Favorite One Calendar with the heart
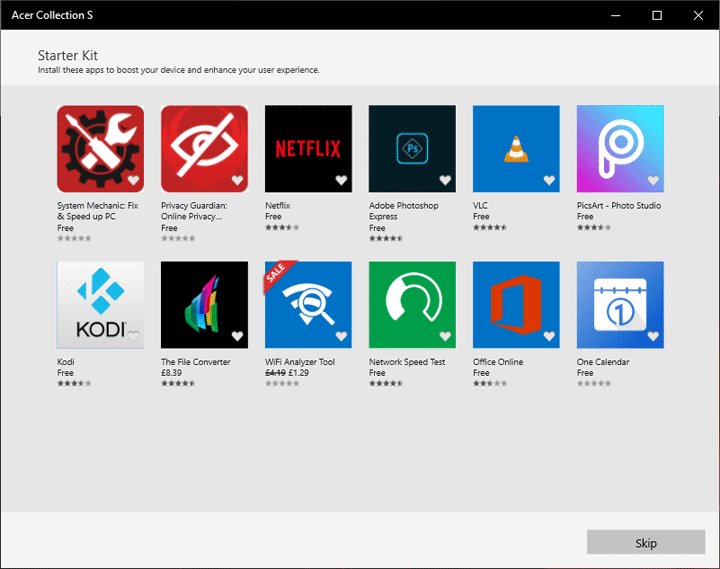This screenshot has width=720, height=569. (653, 336)
